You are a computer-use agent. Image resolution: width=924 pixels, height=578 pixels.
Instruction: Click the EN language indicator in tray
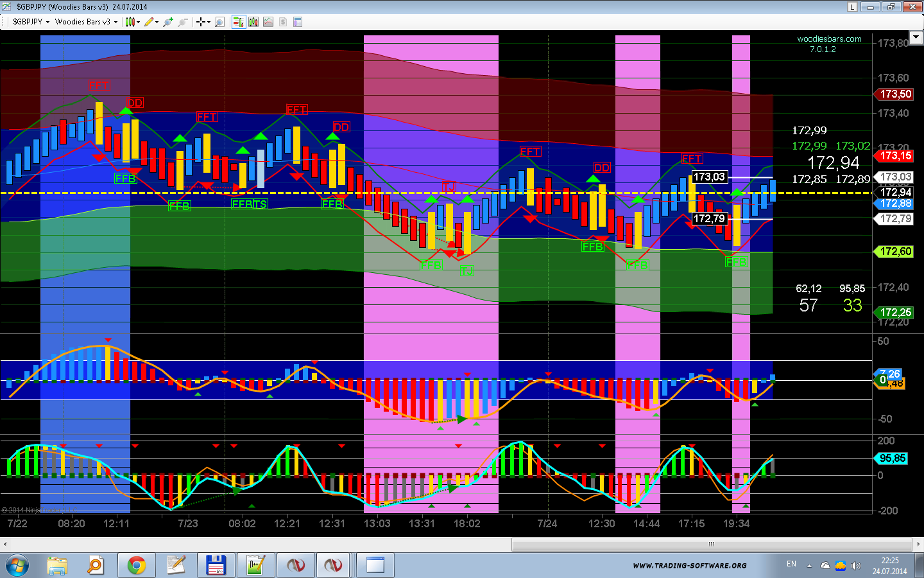[791, 564]
